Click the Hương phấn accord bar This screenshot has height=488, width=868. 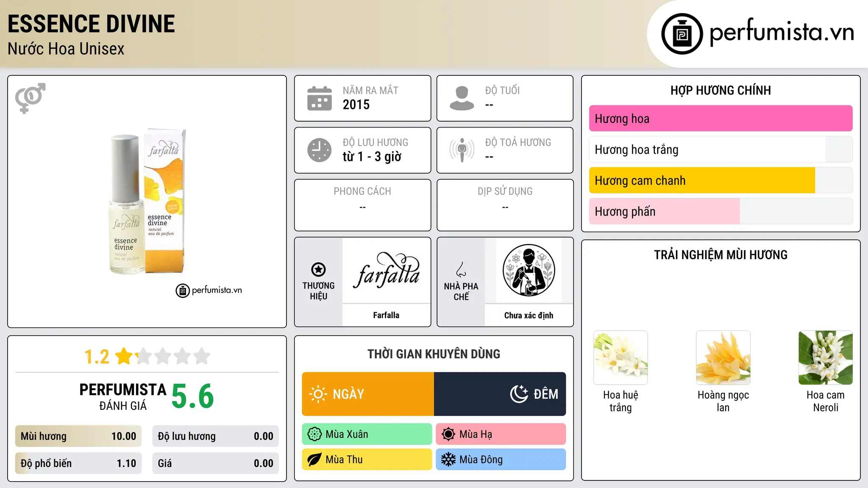[x=721, y=211]
